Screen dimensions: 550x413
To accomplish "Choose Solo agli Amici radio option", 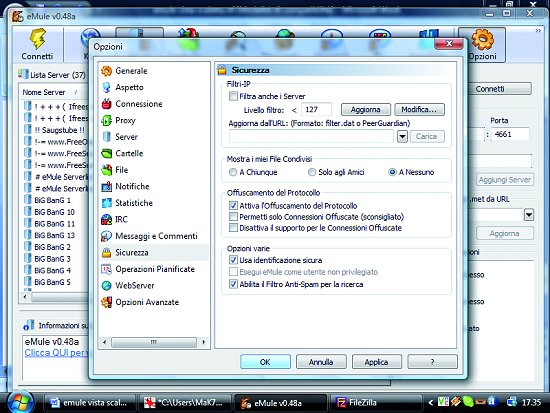I will [311, 172].
